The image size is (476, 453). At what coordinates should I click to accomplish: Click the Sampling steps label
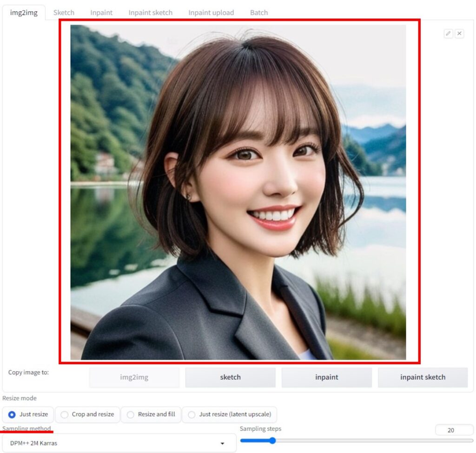pyautogui.click(x=260, y=429)
